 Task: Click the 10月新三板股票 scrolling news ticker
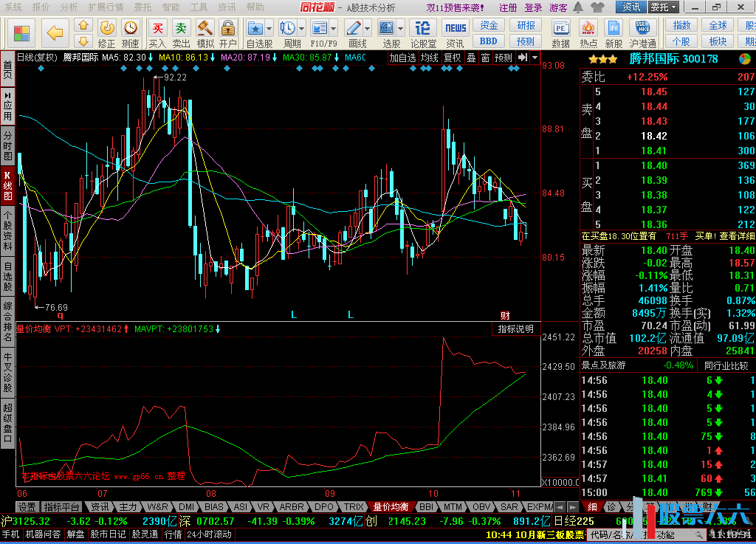(535, 534)
